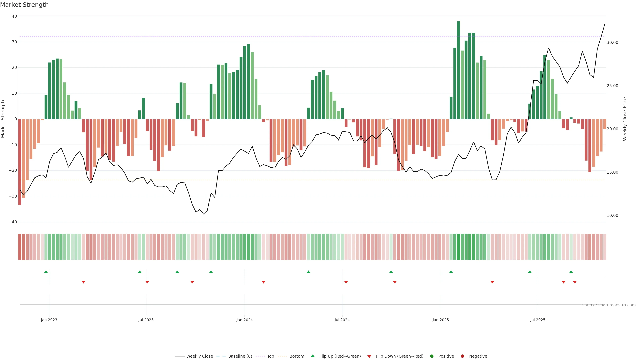Click the Bottom legend line icon

(282, 356)
